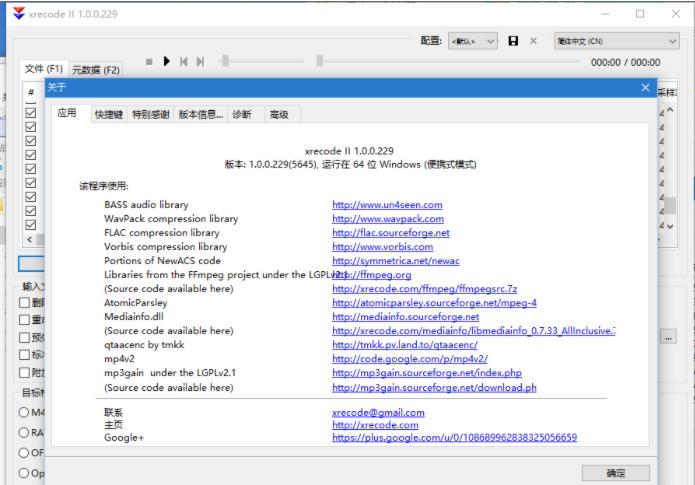Image resolution: width=695 pixels, height=485 pixels.
Task: Start playback with the play button
Action: coord(167,61)
